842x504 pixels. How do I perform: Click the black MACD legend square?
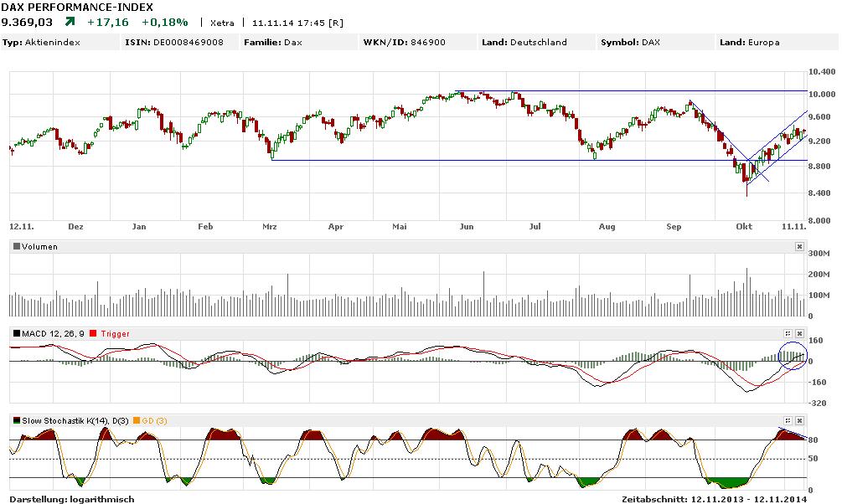coord(17,333)
